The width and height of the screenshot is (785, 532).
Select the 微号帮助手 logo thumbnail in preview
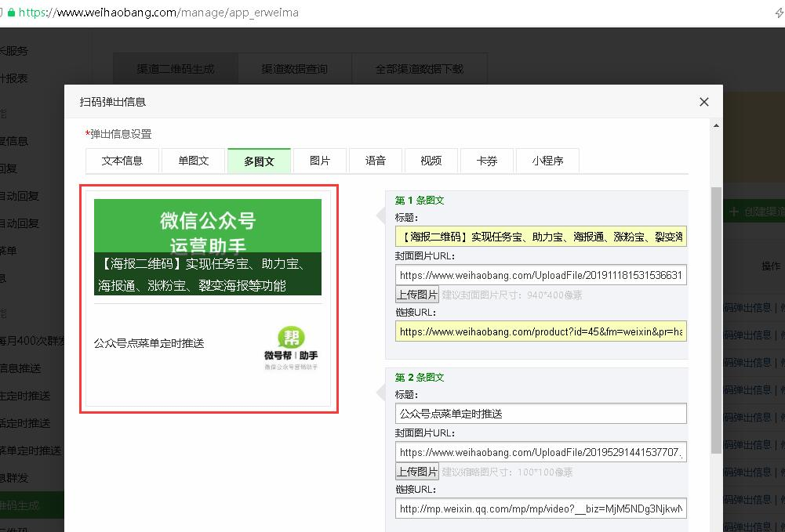tap(291, 348)
